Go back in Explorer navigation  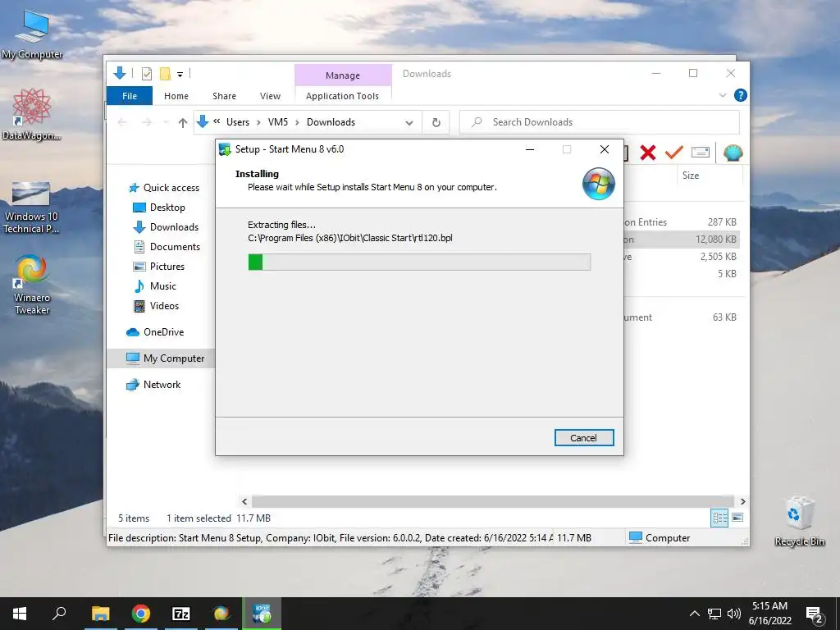[122, 123]
